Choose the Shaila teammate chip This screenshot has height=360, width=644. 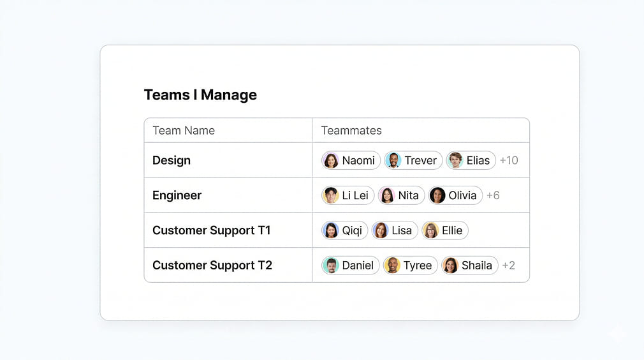click(470, 266)
